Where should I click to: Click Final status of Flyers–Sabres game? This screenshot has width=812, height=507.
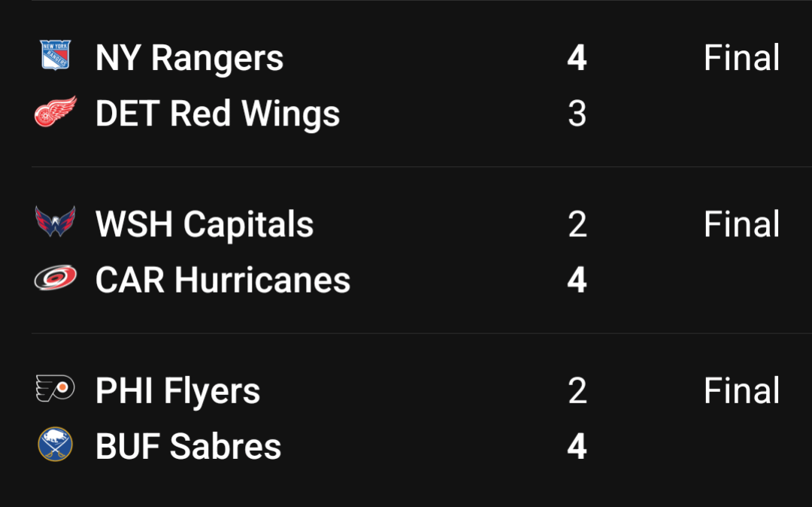741,391
